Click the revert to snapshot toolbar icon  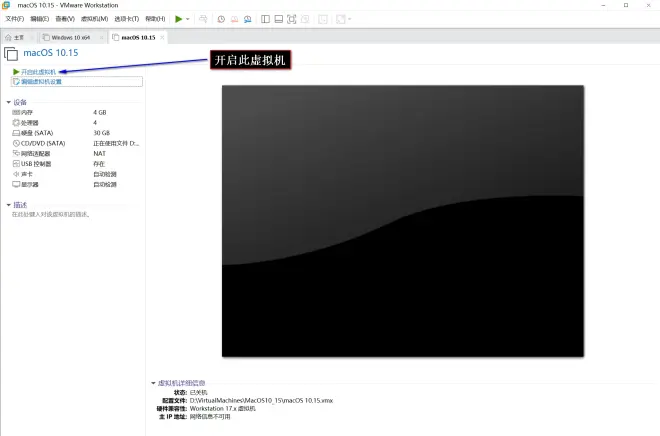[234, 19]
